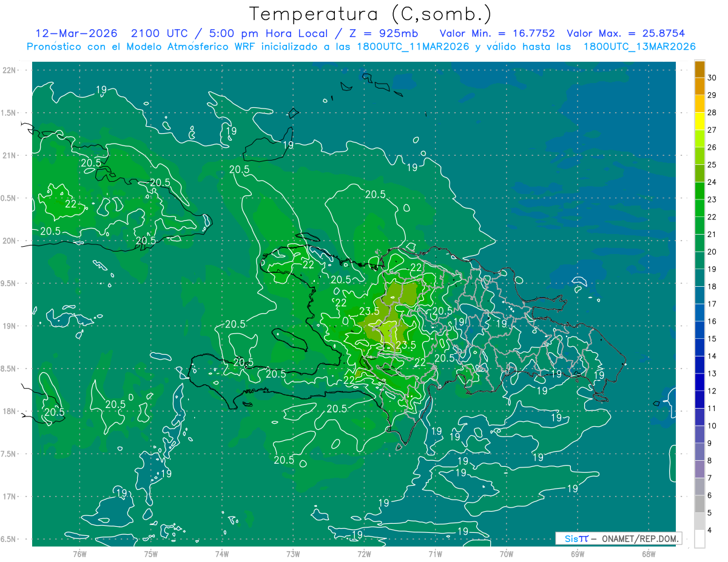This screenshot has width=728, height=562.
Task: Select the "Z = 925mb" pressure level text
Action: (382, 33)
